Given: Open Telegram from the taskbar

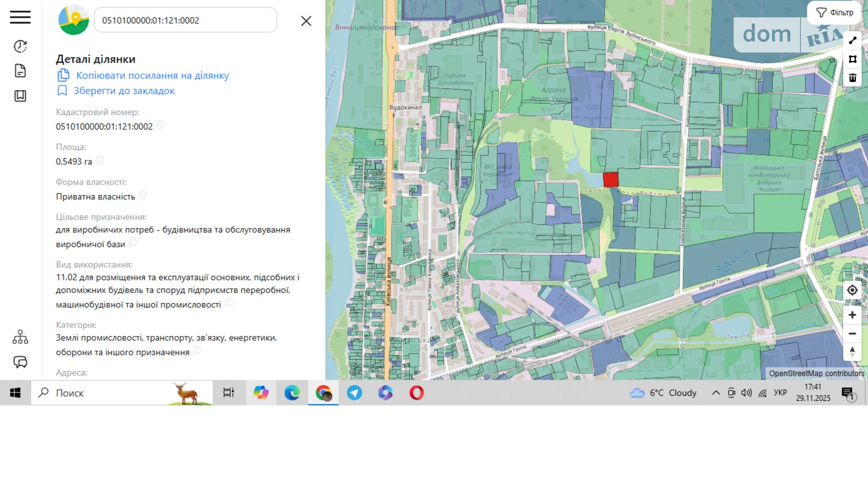Looking at the screenshot, I should click(354, 393).
